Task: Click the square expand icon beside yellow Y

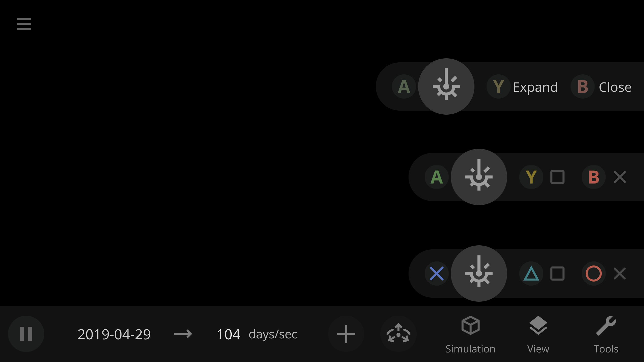Action: (x=557, y=177)
